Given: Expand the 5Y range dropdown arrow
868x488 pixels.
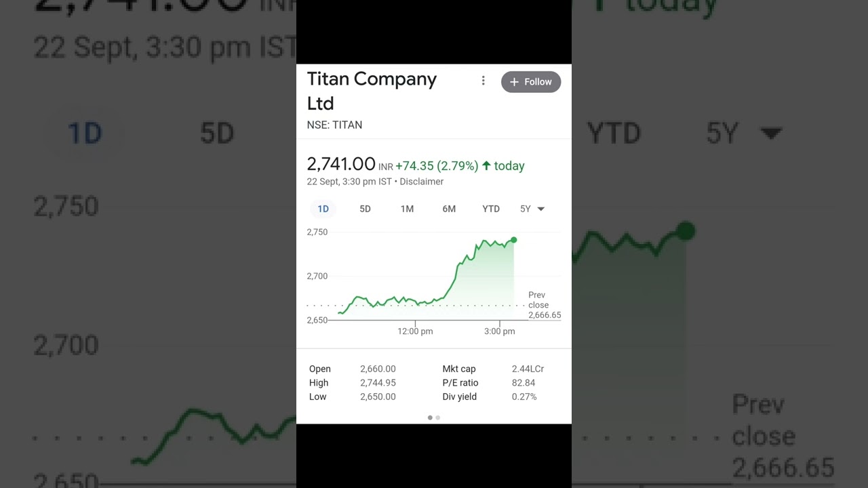Looking at the screenshot, I should pos(541,209).
